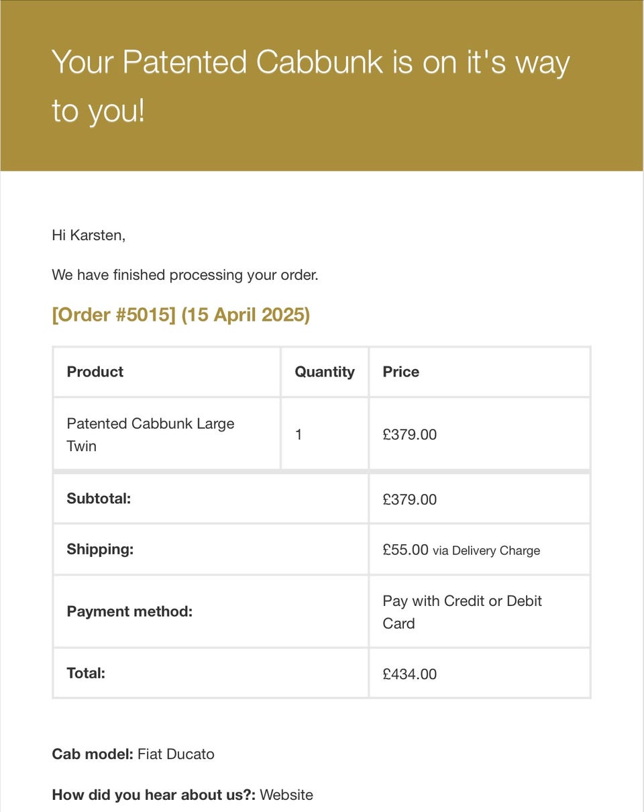Click the Subtotal label
This screenshot has width=644, height=812.
pyautogui.click(x=99, y=499)
